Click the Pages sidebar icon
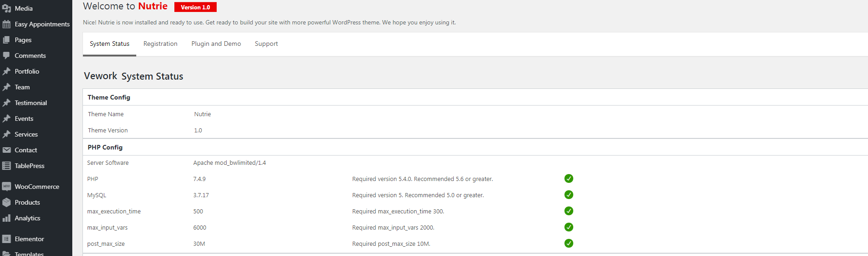Screen dimensions: 868x256 pos(6,40)
